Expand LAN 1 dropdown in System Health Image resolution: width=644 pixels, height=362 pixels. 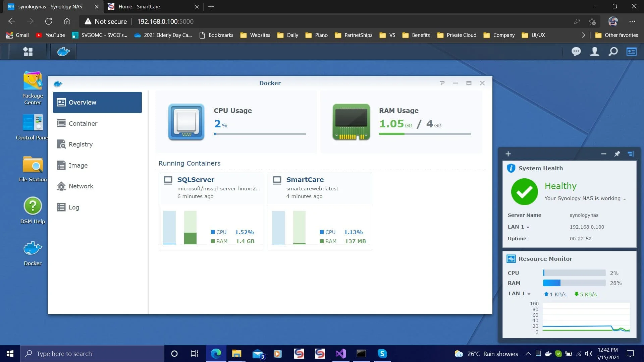[518, 227]
